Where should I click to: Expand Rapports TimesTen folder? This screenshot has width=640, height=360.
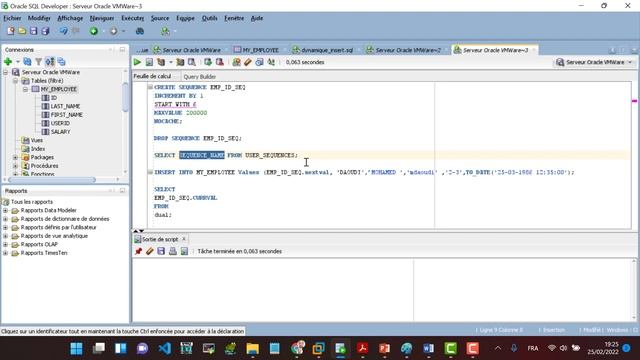(x=5, y=253)
